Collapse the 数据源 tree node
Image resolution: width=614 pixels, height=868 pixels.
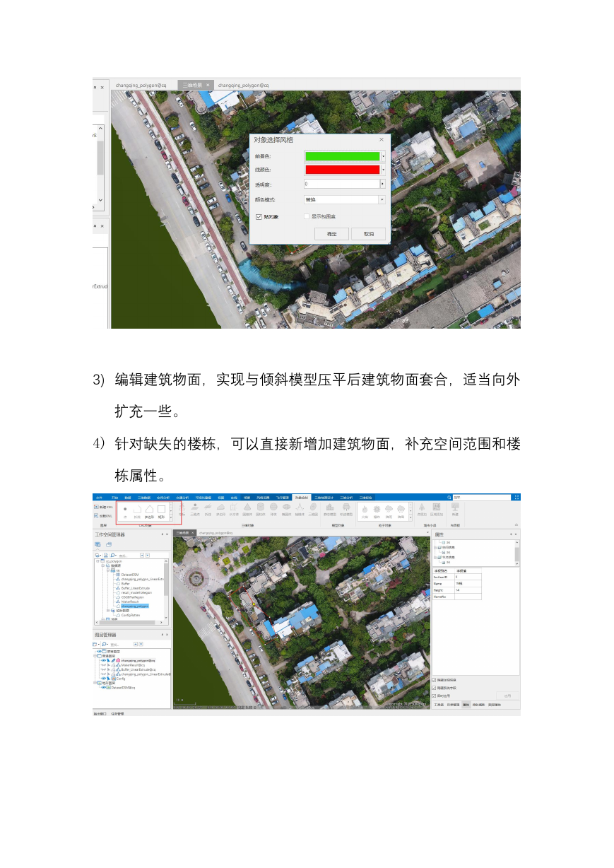(x=102, y=565)
